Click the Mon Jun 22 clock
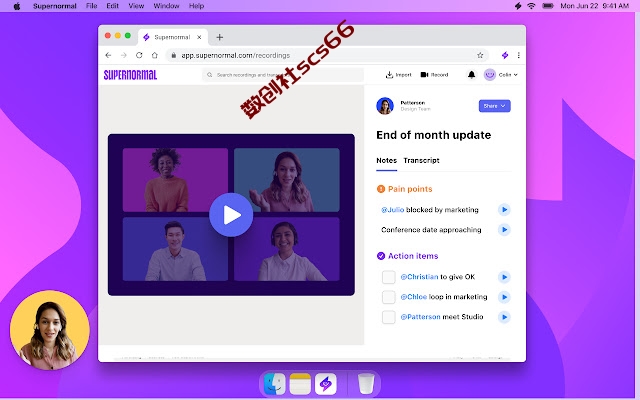 click(x=594, y=6)
